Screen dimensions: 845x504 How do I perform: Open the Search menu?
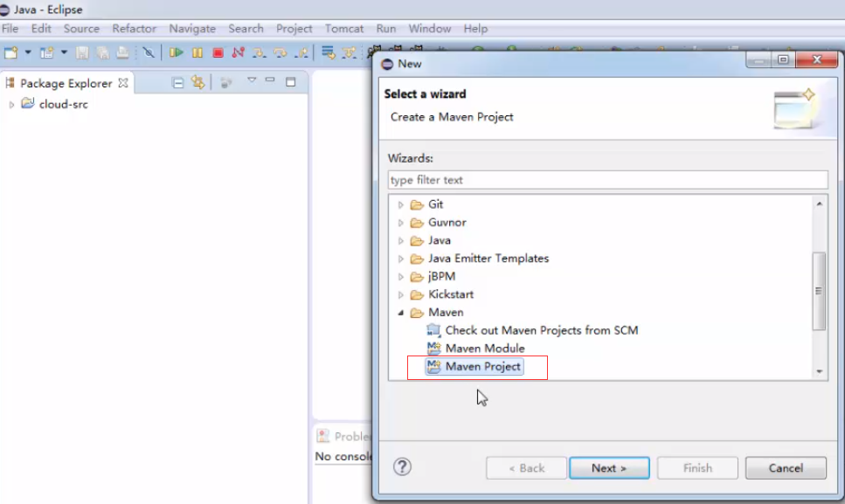tap(246, 29)
